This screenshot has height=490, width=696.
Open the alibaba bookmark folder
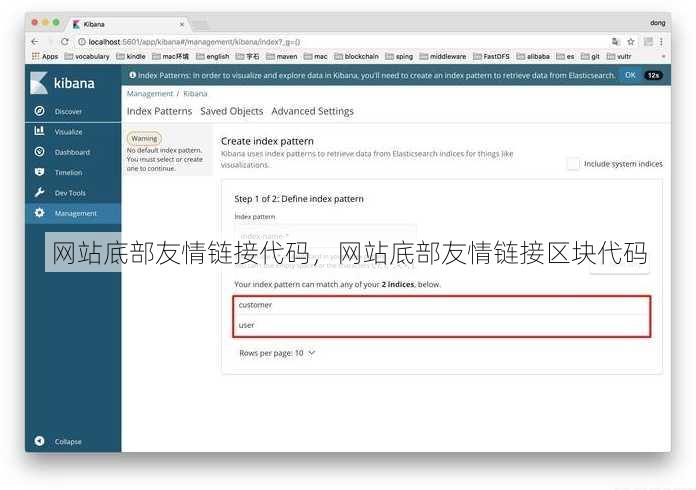(533, 56)
